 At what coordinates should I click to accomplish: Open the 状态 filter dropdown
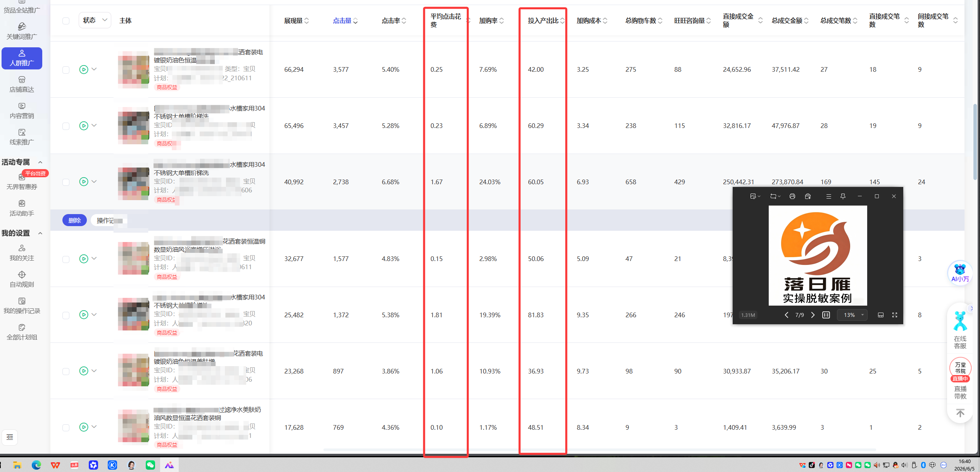pyautogui.click(x=95, y=20)
